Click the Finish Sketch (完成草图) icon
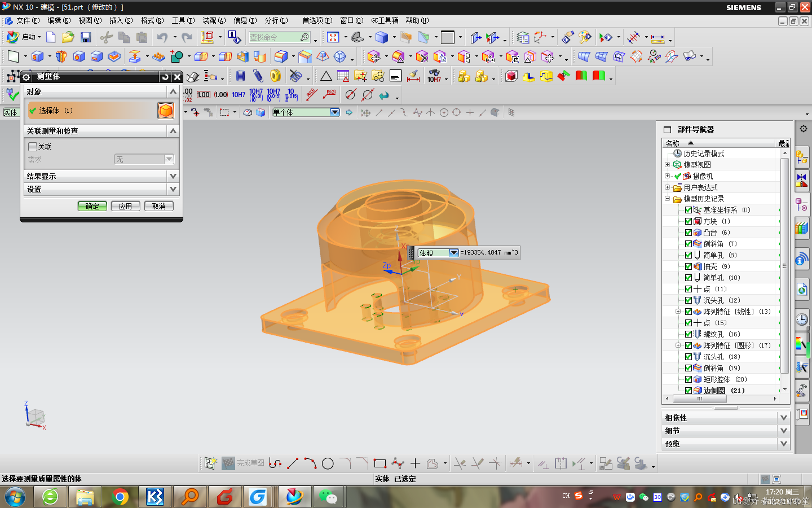 pyautogui.click(x=228, y=463)
